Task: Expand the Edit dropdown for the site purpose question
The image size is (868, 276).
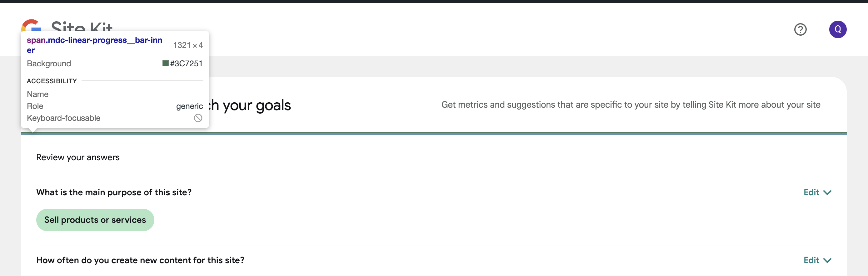Action: (827, 192)
